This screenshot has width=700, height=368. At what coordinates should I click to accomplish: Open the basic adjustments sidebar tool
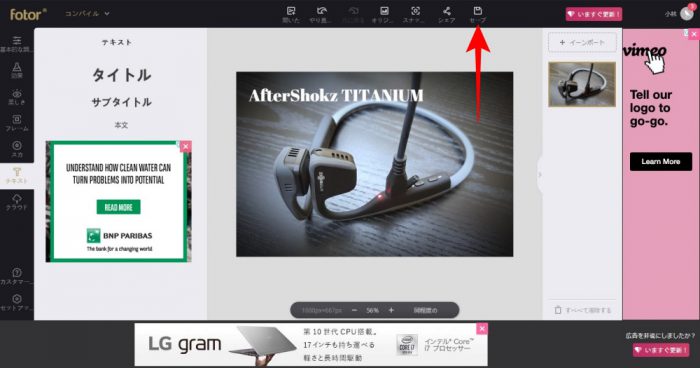click(x=17, y=44)
